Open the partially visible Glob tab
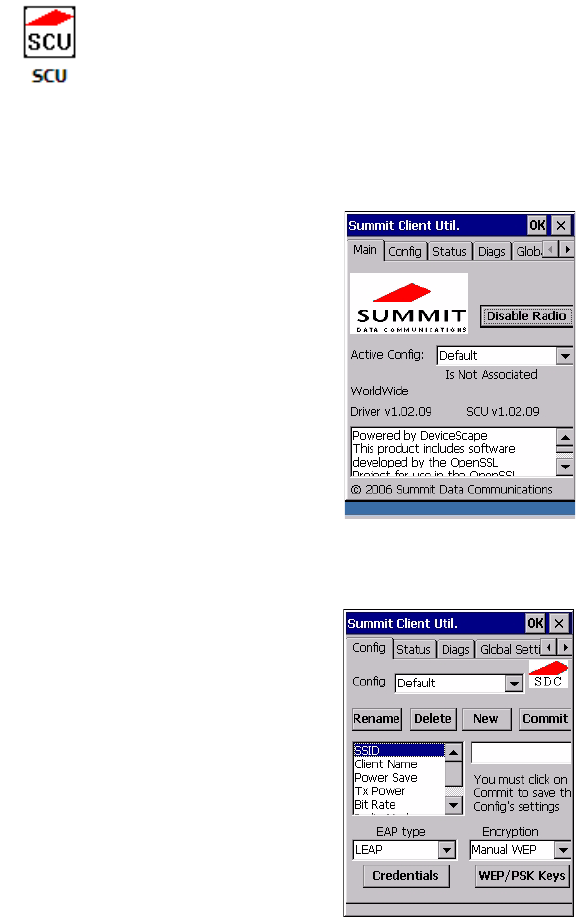 [x=528, y=251]
